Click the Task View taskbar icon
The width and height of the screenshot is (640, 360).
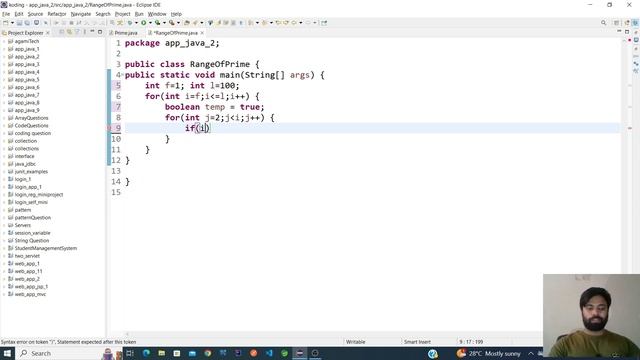130,353
